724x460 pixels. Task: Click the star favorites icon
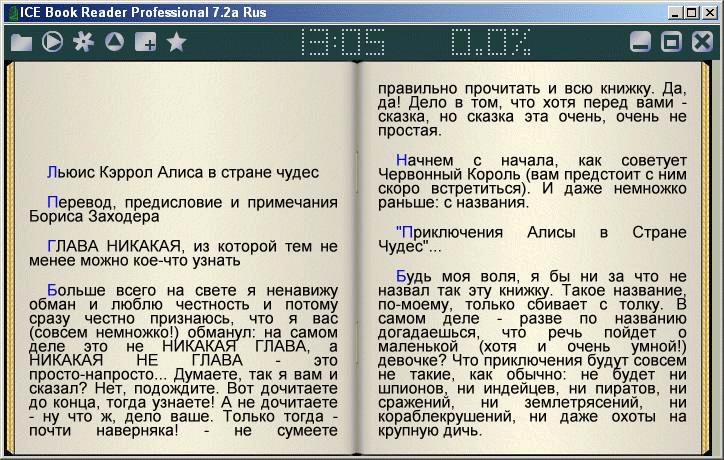click(x=176, y=42)
